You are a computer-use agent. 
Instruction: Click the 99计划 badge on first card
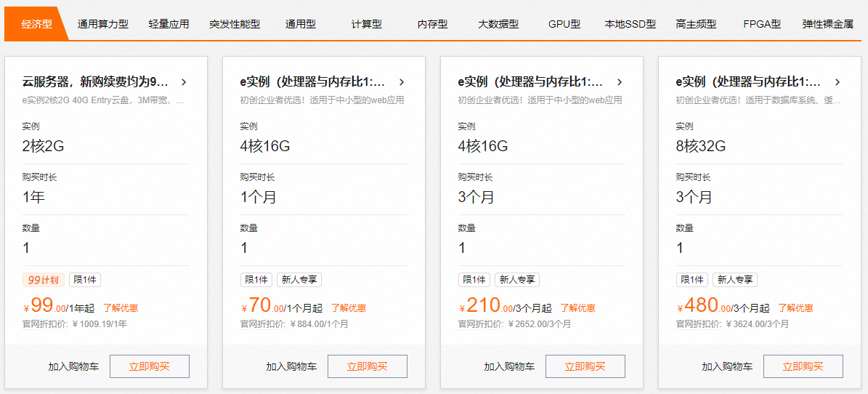(44, 280)
